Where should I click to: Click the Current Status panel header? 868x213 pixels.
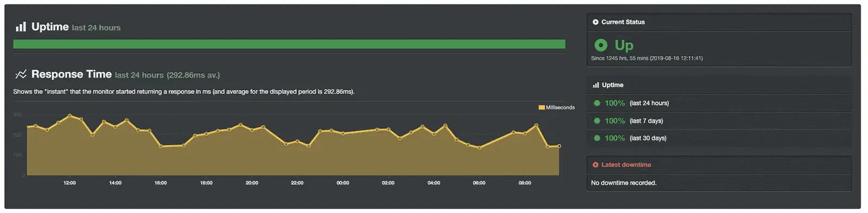pos(719,22)
